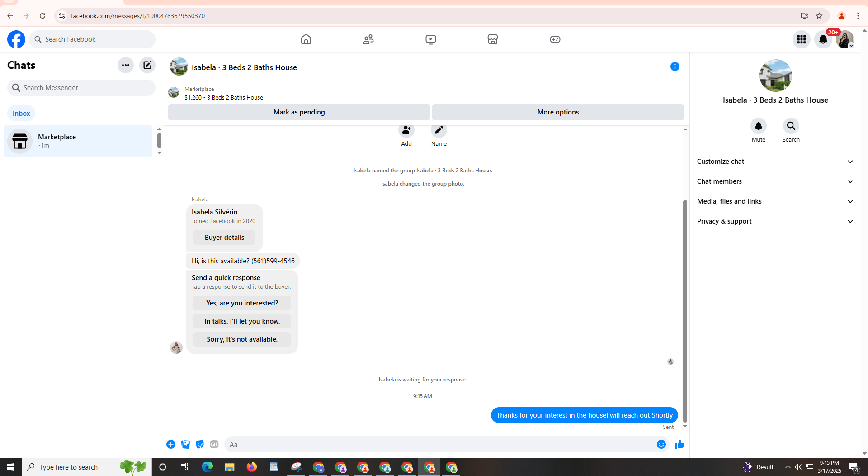Screen dimensions: 868x476
Task: Choose a sticker in composer
Action: pyautogui.click(x=200, y=444)
